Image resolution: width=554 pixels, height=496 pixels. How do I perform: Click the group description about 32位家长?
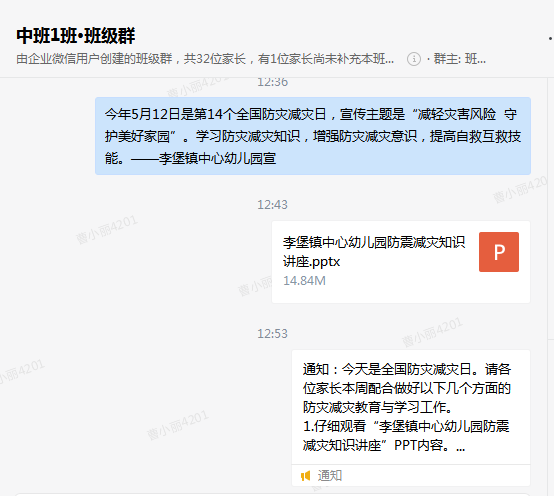(205, 59)
